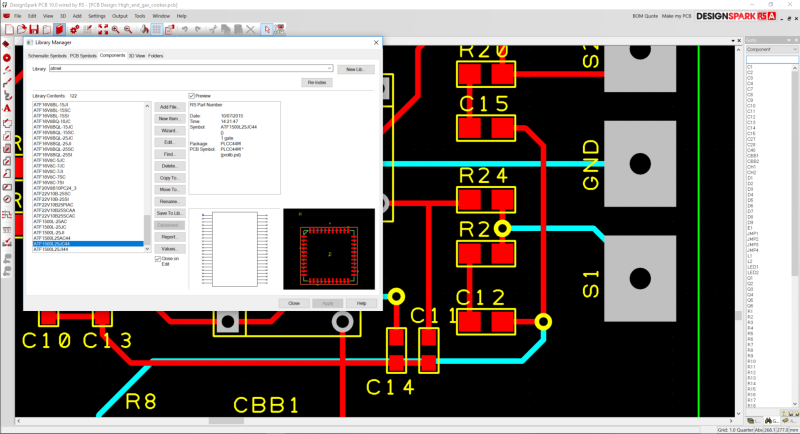
Task: Switch to the PCB Symbols tab
Action: [x=83, y=56]
